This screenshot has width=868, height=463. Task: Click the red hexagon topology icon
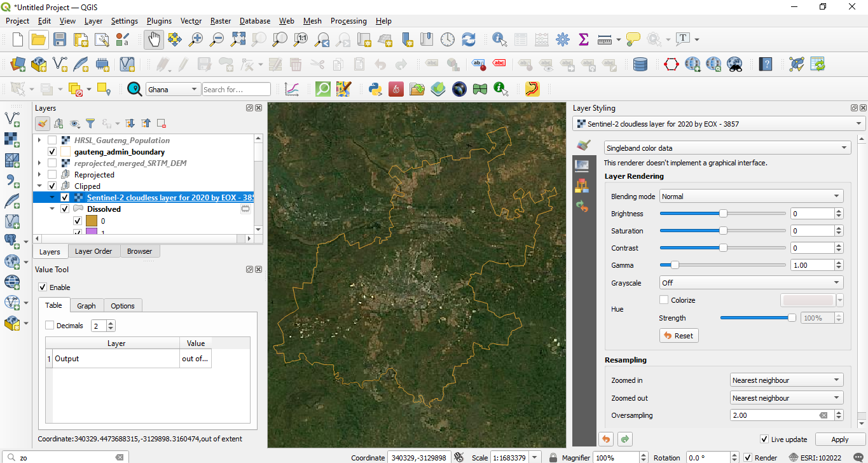click(672, 64)
